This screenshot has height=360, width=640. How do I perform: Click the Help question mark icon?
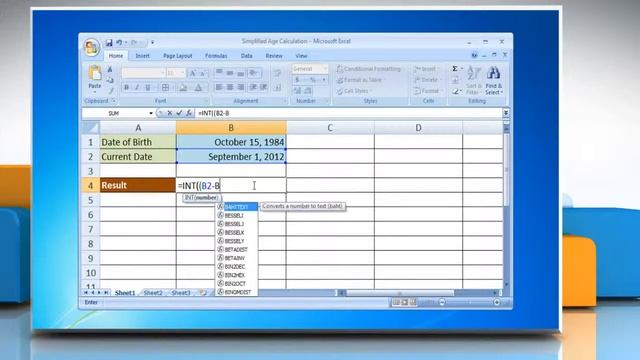(474, 55)
